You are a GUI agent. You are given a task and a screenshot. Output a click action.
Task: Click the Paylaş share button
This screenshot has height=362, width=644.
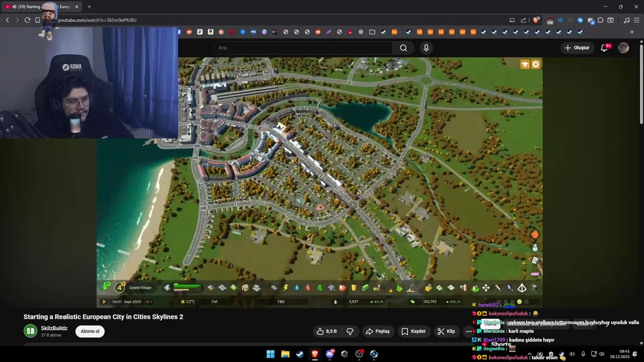click(378, 331)
